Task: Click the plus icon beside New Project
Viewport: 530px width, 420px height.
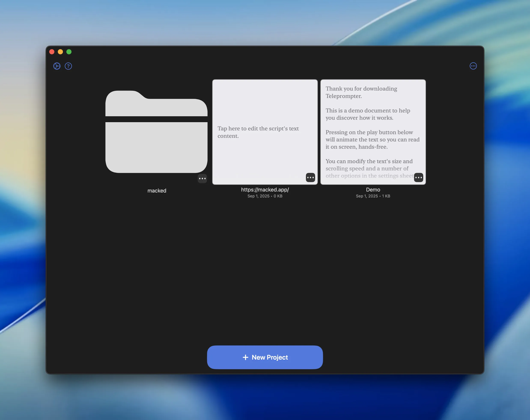Action: (x=245, y=357)
